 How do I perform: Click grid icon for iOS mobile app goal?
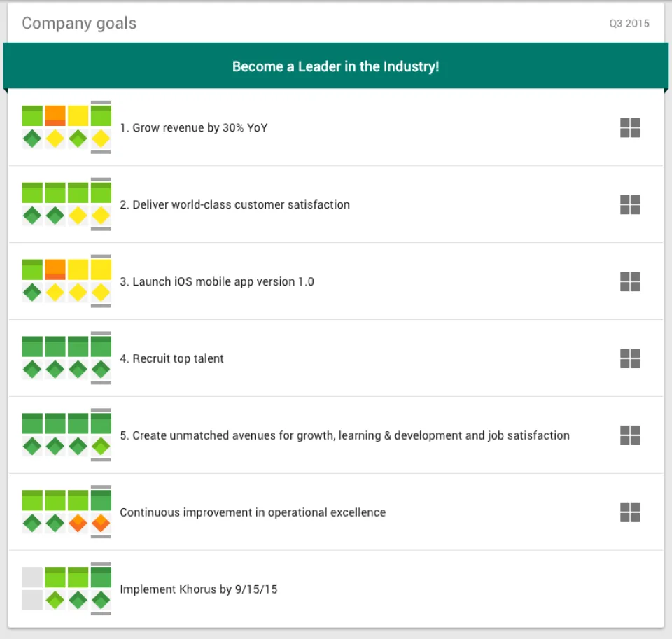pyautogui.click(x=630, y=281)
